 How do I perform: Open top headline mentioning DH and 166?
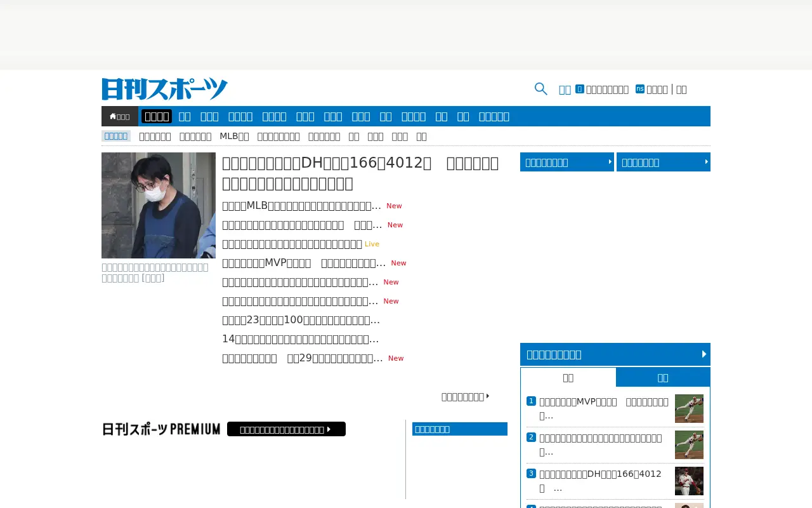360,173
